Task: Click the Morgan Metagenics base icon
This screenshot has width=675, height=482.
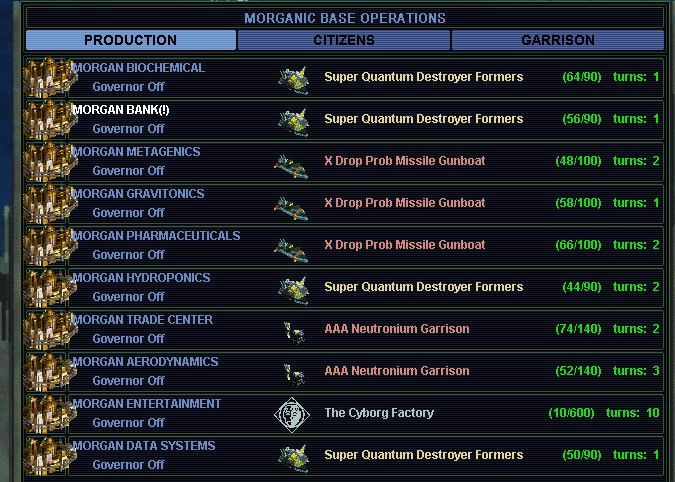Action: [x=47, y=161]
